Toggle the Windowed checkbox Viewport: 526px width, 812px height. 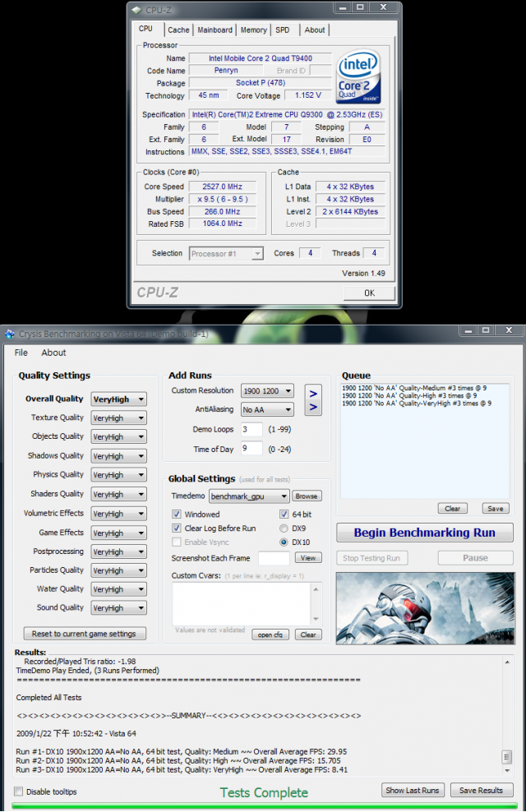coord(176,514)
